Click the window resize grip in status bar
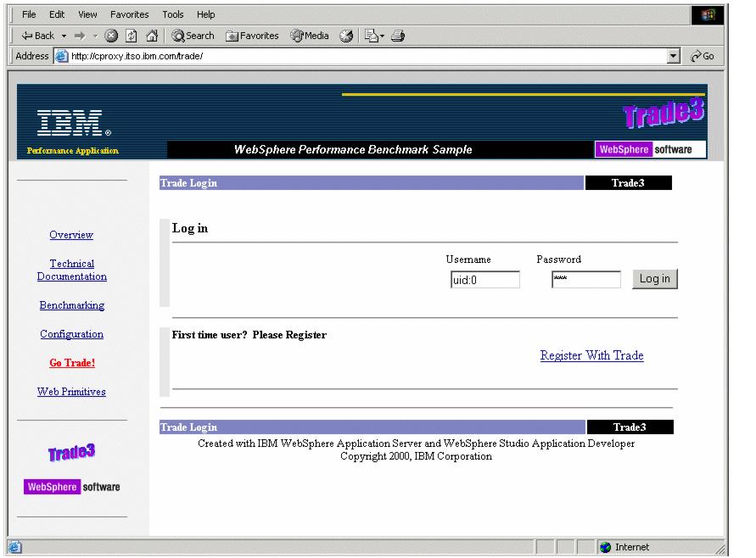 [720, 549]
